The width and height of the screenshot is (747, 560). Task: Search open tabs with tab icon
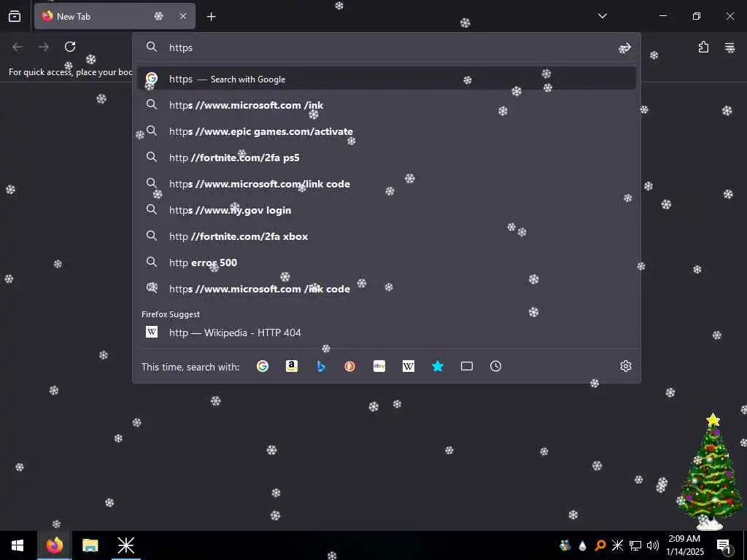(467, 366)
